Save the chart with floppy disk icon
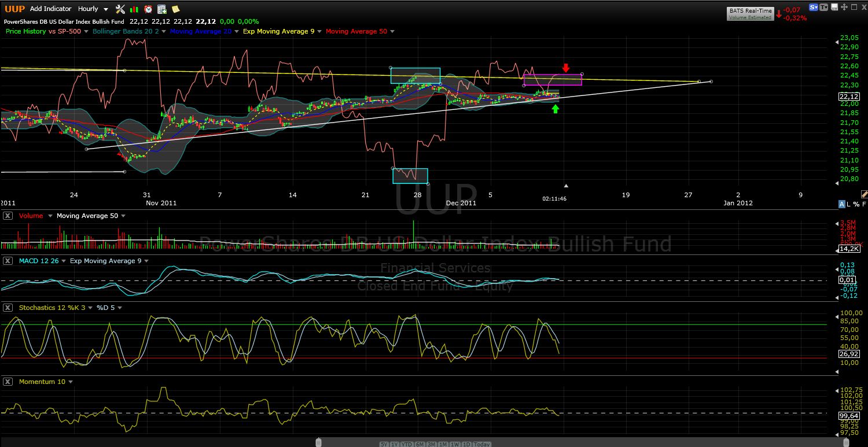Viewport: 868px width, 447px height. (x=835, y=7)
